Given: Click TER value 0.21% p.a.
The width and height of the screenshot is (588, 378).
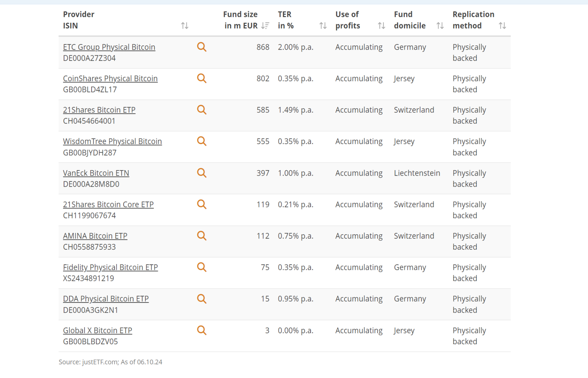Looking at the screenshot, I should [x=296, y=204].
